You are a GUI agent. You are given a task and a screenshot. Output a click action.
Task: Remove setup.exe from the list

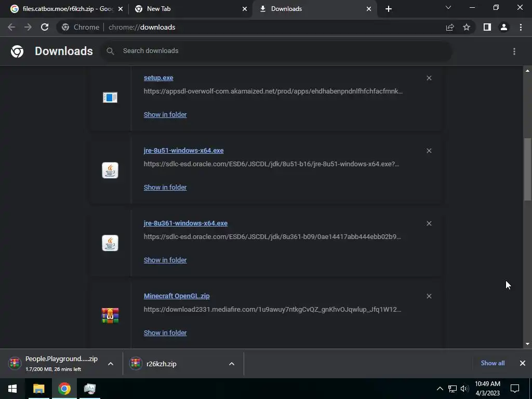coord(429,78)
